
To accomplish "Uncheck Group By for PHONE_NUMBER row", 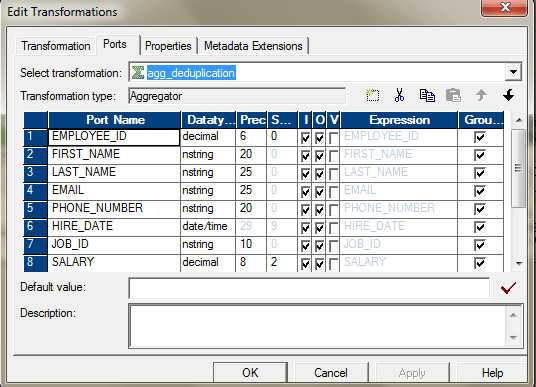I will coord(480,209).
